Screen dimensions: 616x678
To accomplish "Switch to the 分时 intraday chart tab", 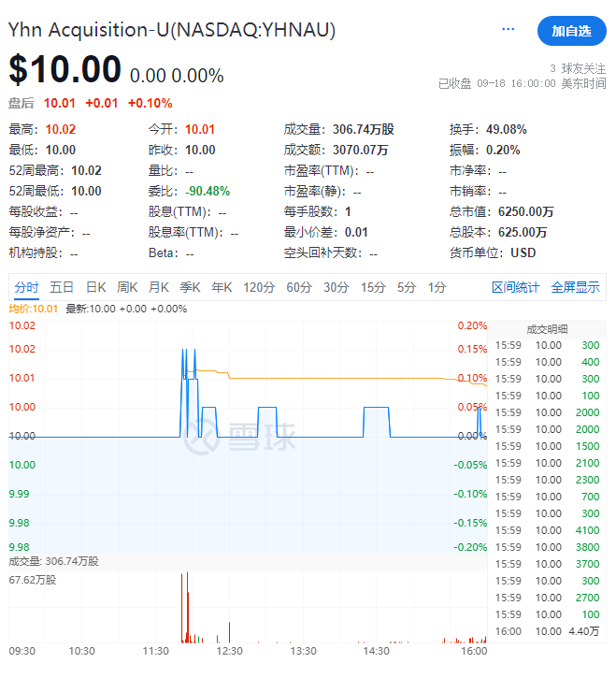I will point(27,287).
